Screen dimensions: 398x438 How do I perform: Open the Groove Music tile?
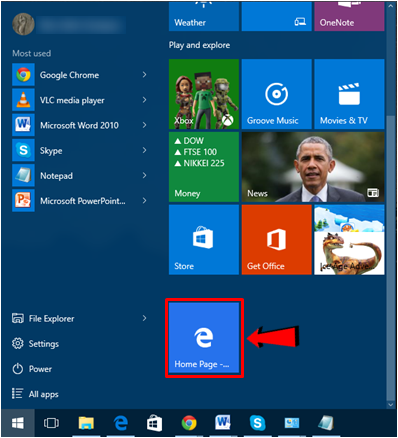coord(277,94)
